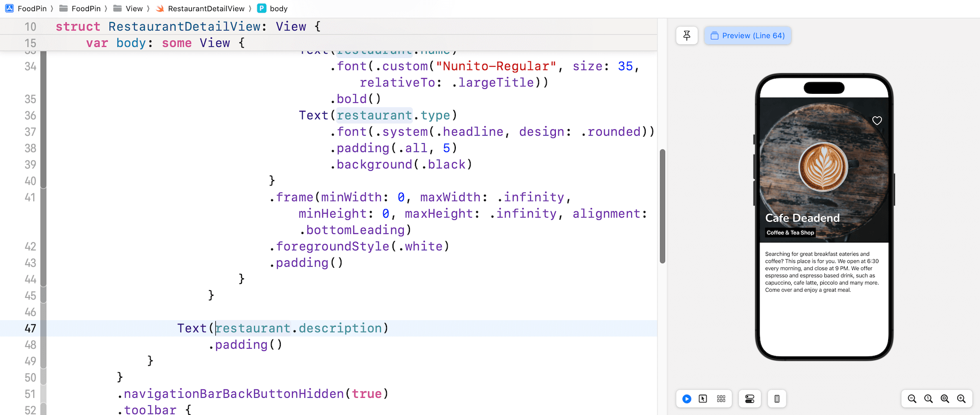Switch to Selectable preview mode

(703, 399)
